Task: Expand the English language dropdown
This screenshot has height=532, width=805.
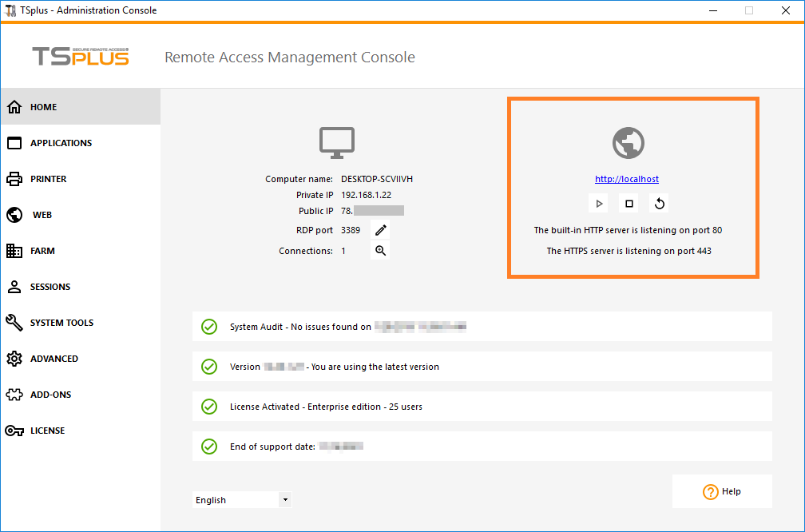Action: [x=285, y=500]
